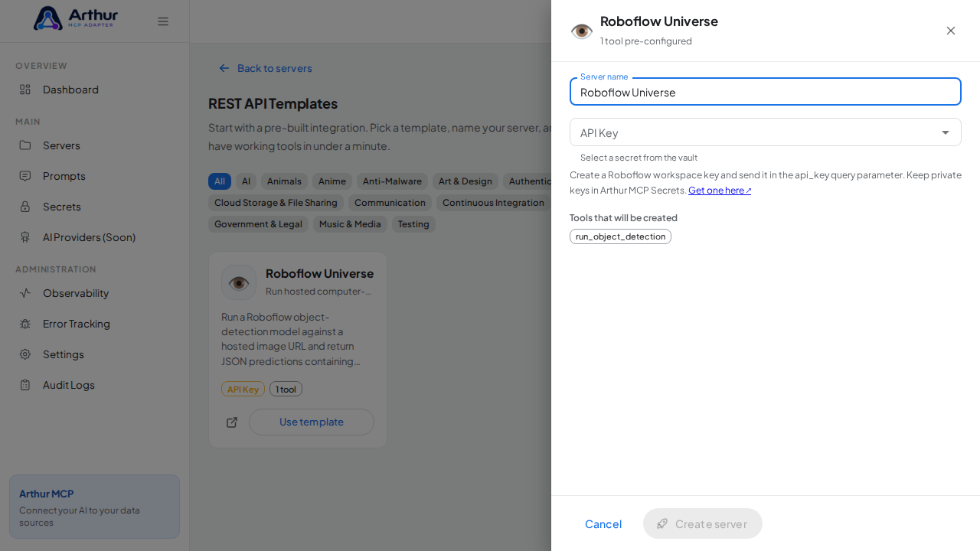Click the Prompts chat icon
The height and width of the screenshot is (551, 980).
(x=25, y=176)
